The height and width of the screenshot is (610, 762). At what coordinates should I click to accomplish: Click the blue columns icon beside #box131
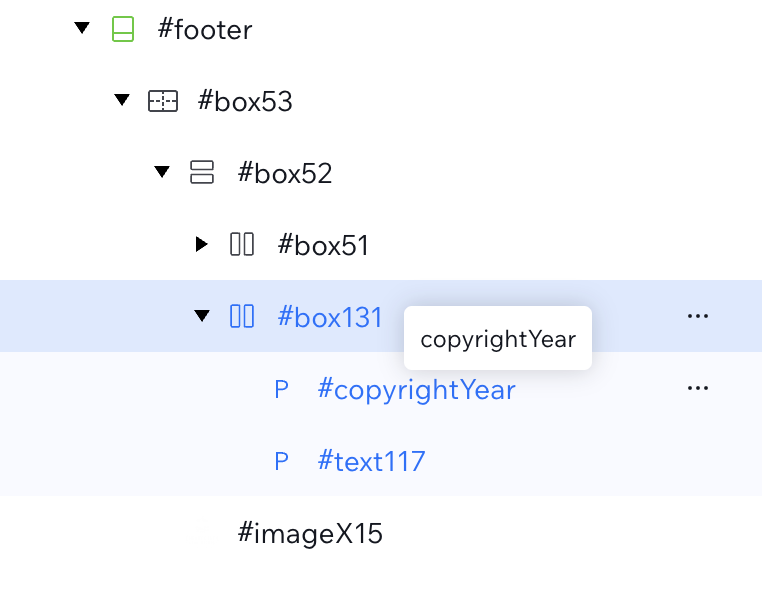(x=242, y=316)
